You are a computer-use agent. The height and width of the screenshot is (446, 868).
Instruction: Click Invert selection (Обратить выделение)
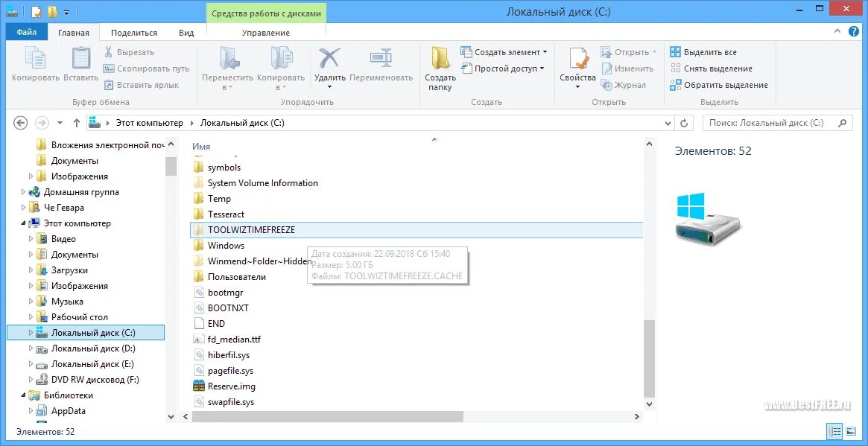[719, 85]
